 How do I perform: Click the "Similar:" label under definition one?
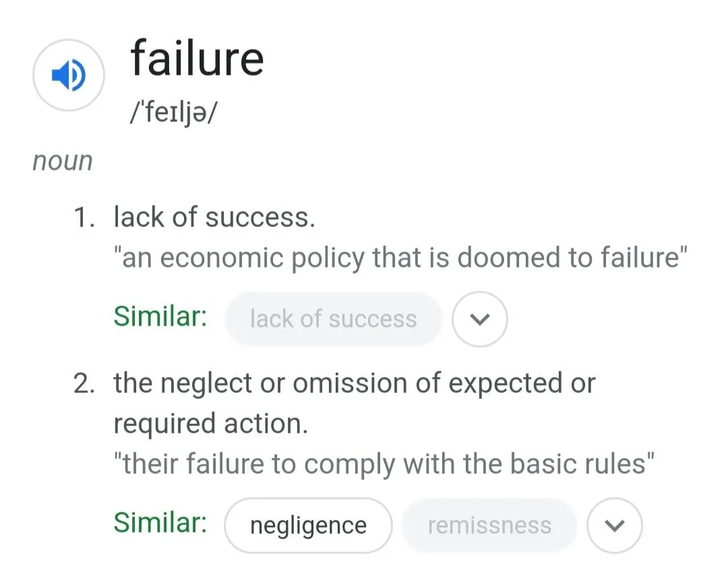(x=160, y=317)
